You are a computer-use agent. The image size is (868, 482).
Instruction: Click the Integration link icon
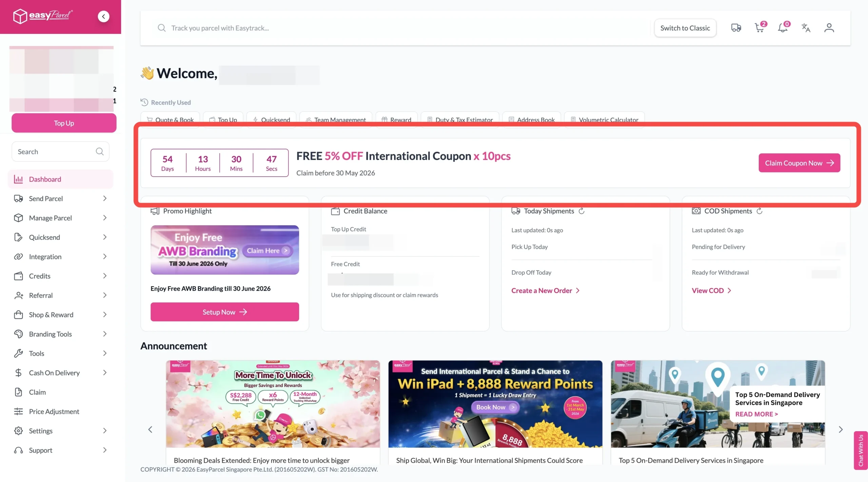pos(18,256)
